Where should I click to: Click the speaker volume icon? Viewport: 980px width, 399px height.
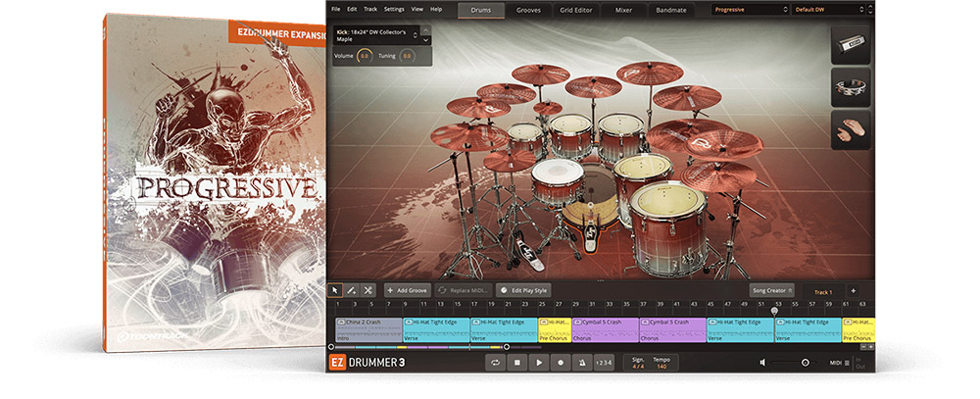pyautogui.click(x=762, y=363)
